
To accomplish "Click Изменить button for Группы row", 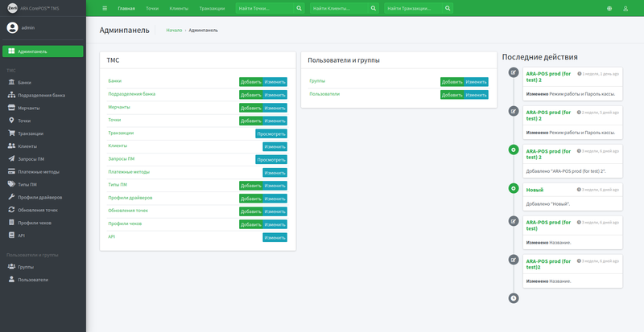I will tap(476, 81).
